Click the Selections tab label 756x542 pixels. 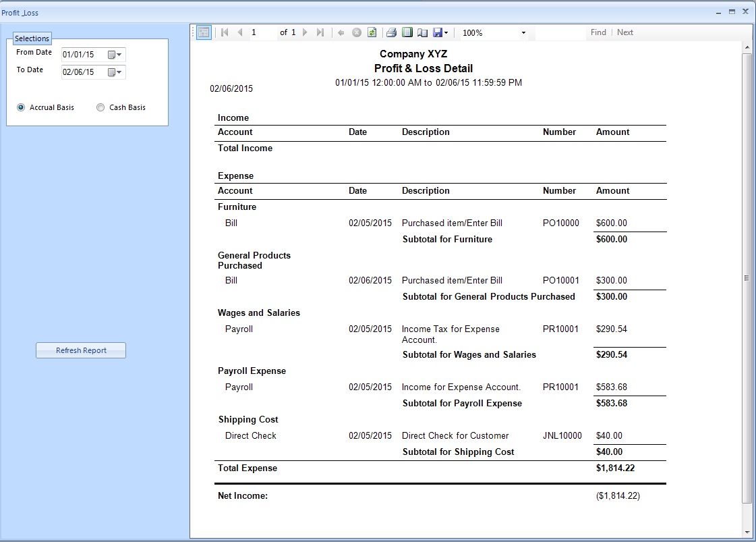32,38
